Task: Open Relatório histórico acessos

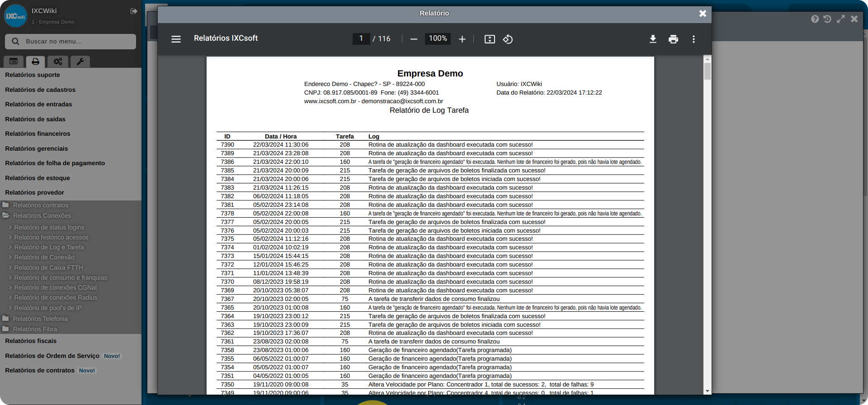Action: point(51,238)
